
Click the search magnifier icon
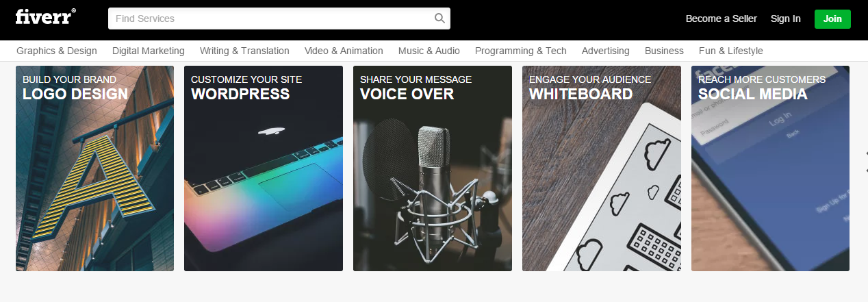coord(439,18)
